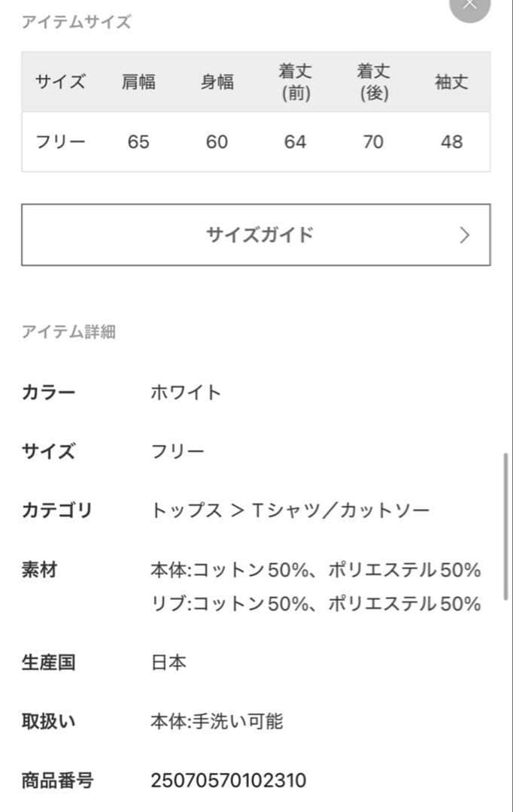This screenshot has width=513, height=812.
Task: Select the 袖丈 column header
Action: tap(451, 82)
